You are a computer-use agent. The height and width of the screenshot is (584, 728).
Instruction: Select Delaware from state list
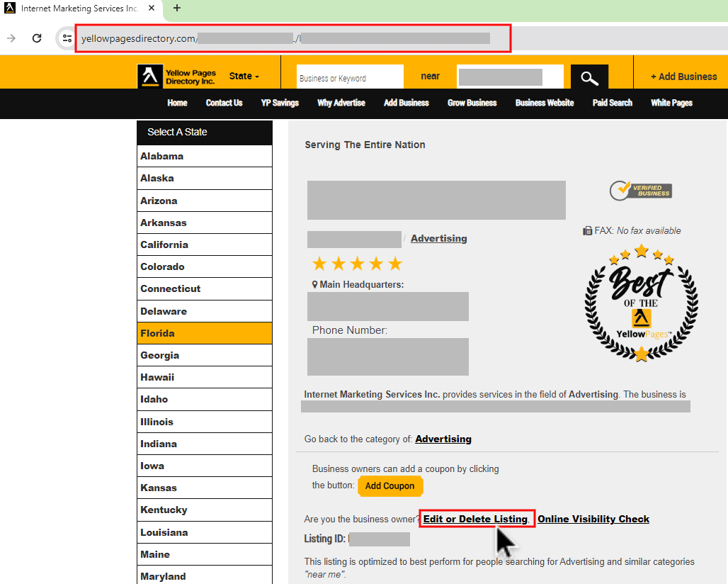[x=205, y=311]
